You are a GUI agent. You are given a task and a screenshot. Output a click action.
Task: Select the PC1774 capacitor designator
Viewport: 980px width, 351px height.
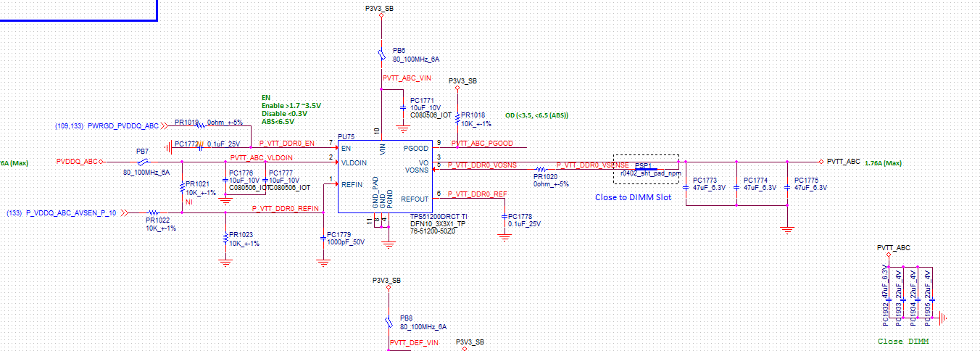(x=755, y=180)
